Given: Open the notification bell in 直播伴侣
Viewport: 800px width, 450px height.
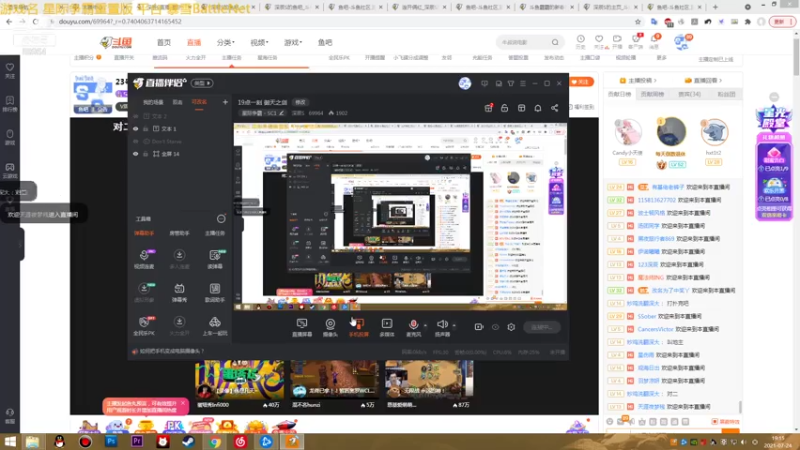Looking at the screenshot, I should [538, 108].
